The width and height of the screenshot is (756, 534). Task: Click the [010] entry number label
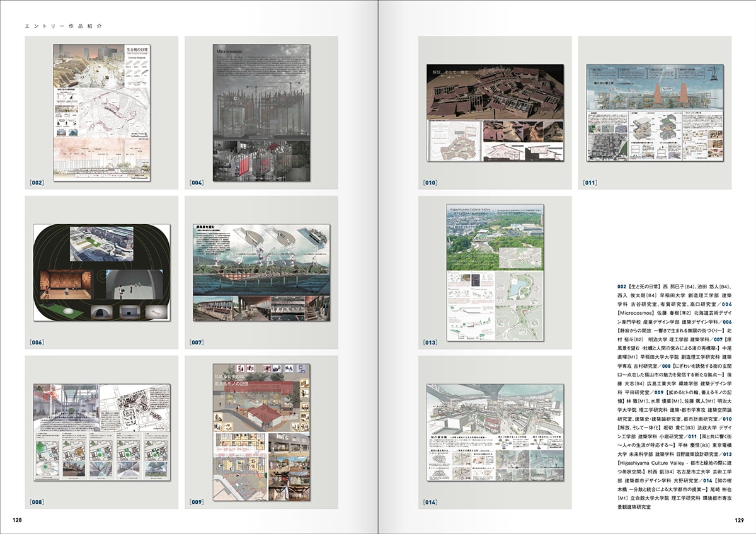pyautogui.click(x=430, y=183)
